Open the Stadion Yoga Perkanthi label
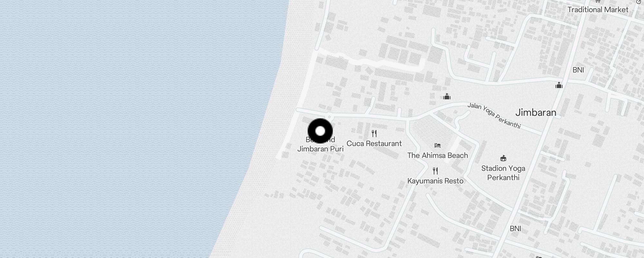This screenshot has width=644, height=258. (503, 173)
